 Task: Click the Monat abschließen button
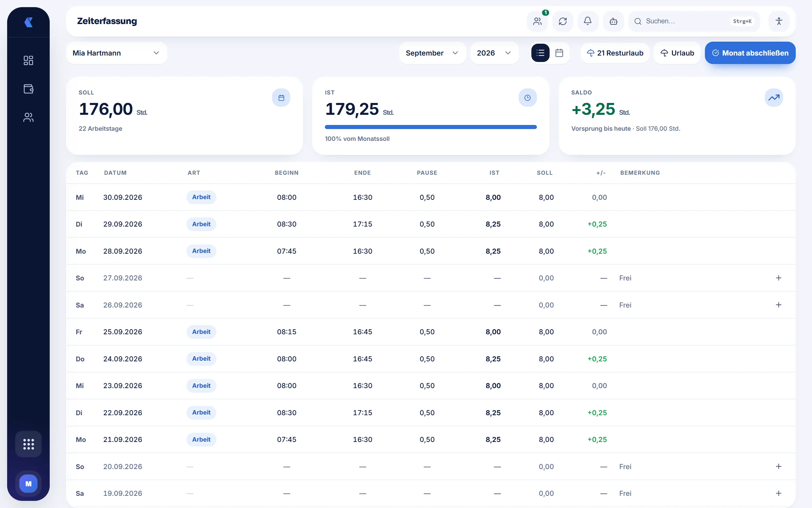(x=750, y=53)
